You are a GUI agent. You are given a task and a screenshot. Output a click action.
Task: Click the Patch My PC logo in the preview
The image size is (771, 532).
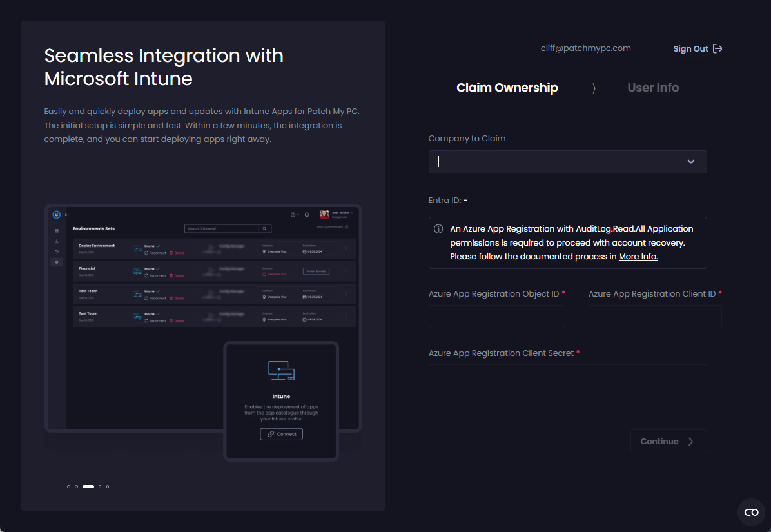pos(57,214)
